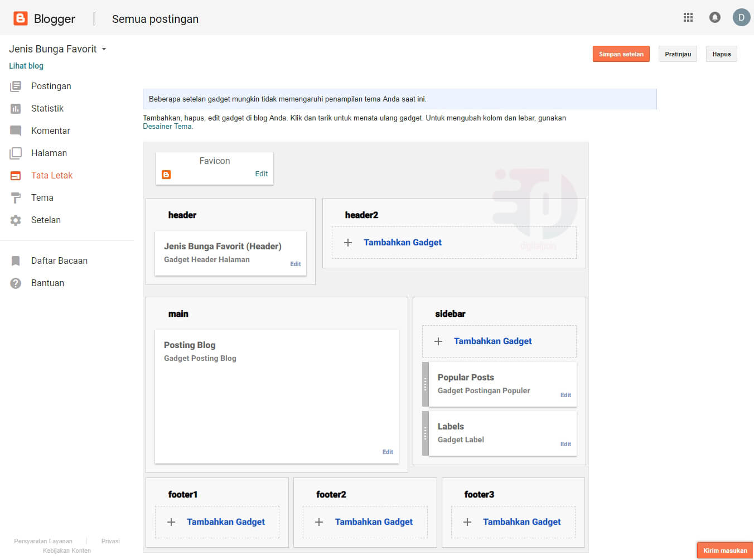Open the account avatar D
This screenshot has width=754, height=560.
[x=741, y=17]
